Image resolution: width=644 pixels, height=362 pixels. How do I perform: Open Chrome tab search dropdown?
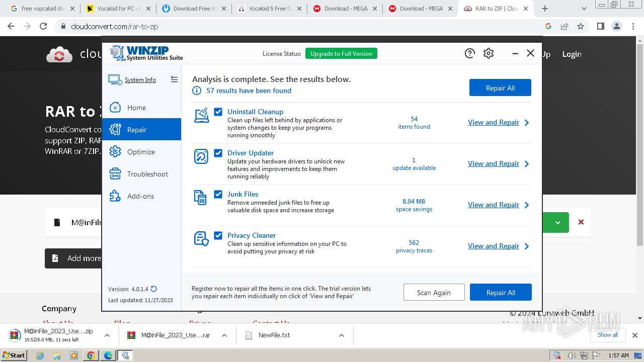point(584,9)
